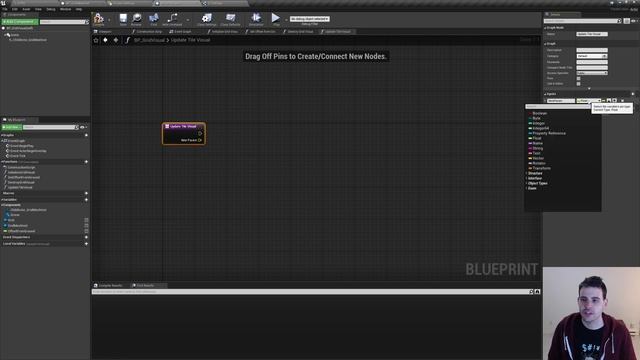Toggle My Blueprint view options eye icon

(x=83, y=127)
